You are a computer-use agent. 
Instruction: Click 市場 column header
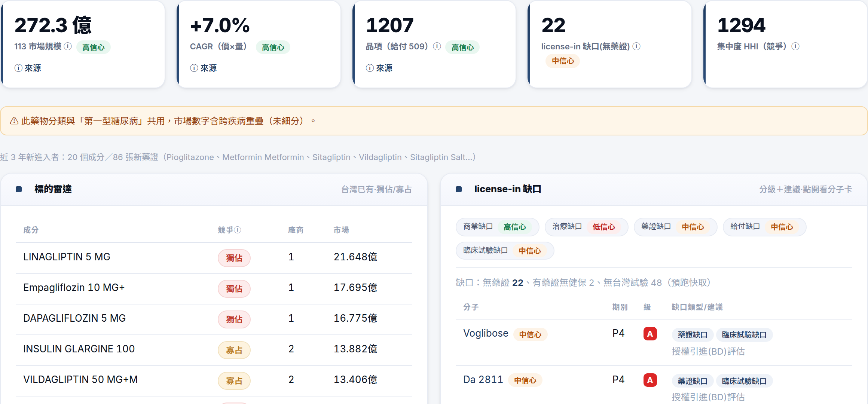pyautogui.click(x=341, y=230)
